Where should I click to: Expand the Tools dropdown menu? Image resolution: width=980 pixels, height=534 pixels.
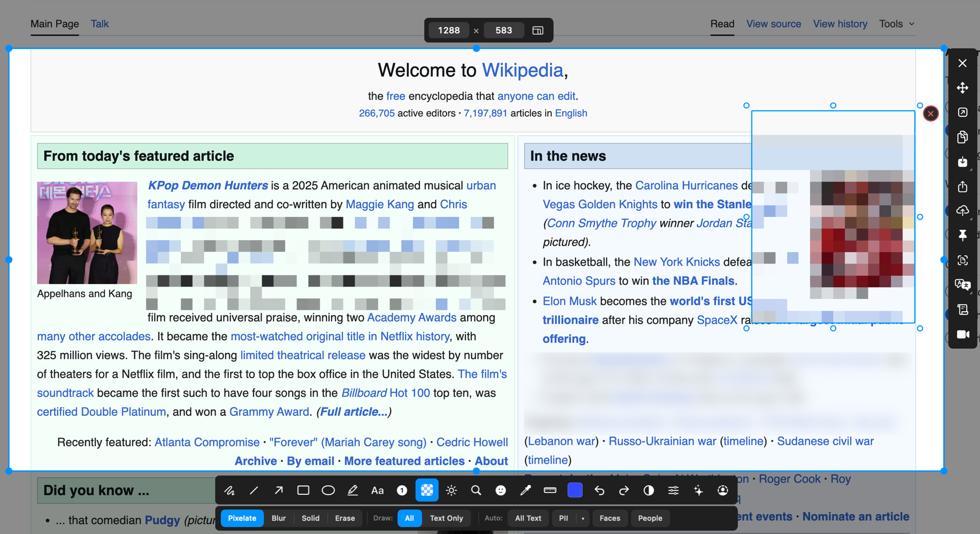tap(897, 24)
